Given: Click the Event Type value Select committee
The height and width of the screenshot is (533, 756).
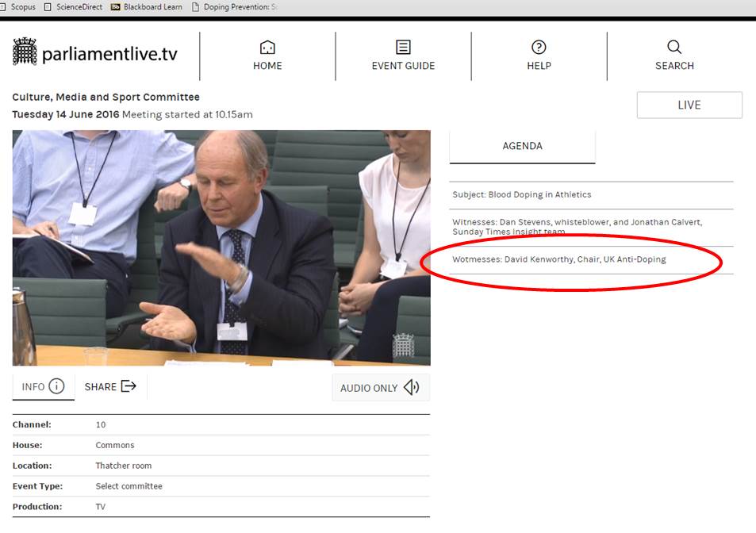Looking at the screenshot, I should coord(129,486).
